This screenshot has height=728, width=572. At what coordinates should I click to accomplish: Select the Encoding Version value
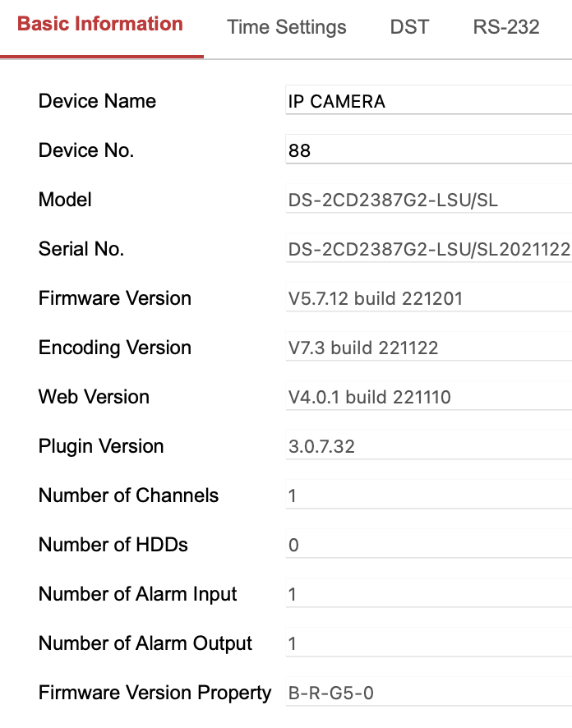pyautogui.click(x=427, y=348)
